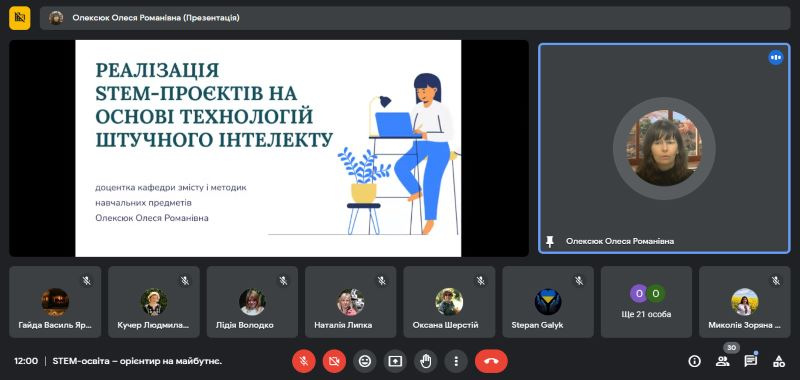Open the meeting details info icon
800x380 pixels.
[x=694, y=361]
